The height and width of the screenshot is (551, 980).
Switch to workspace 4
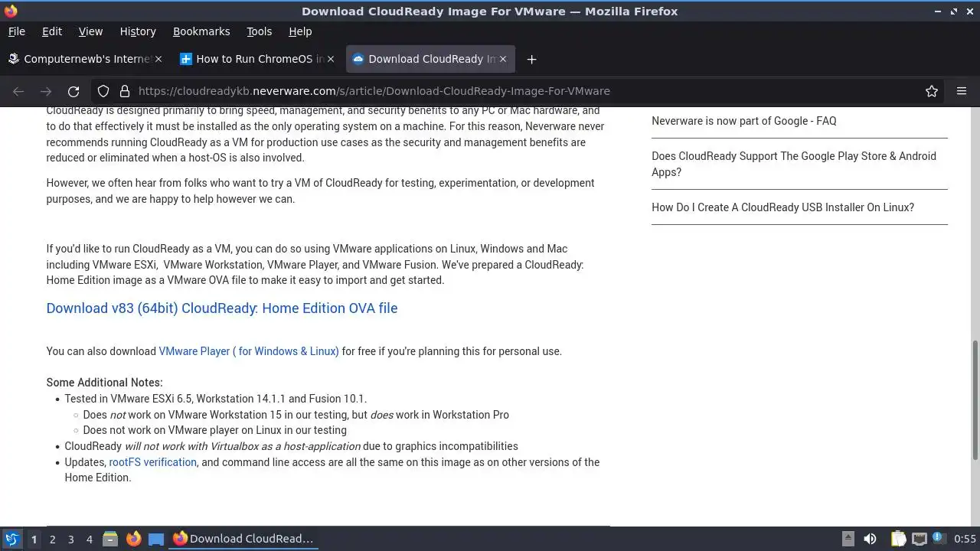pyautogui.click(x=89, y=539)
